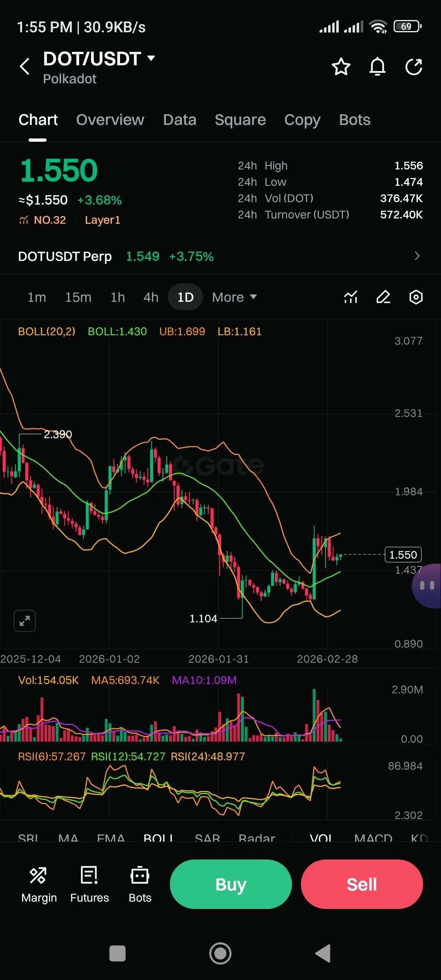
Task: Tap the floating purple assistant bubble
Action: pos(427,586)
